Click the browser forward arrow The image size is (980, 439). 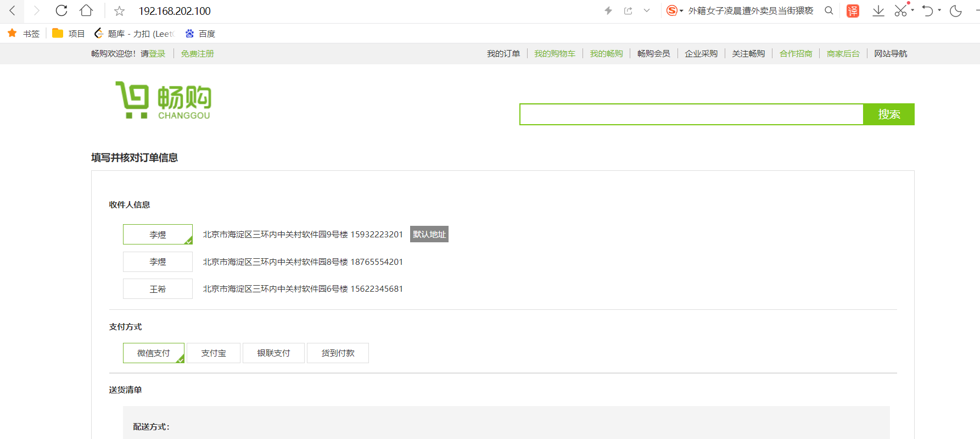click(36, 10)
